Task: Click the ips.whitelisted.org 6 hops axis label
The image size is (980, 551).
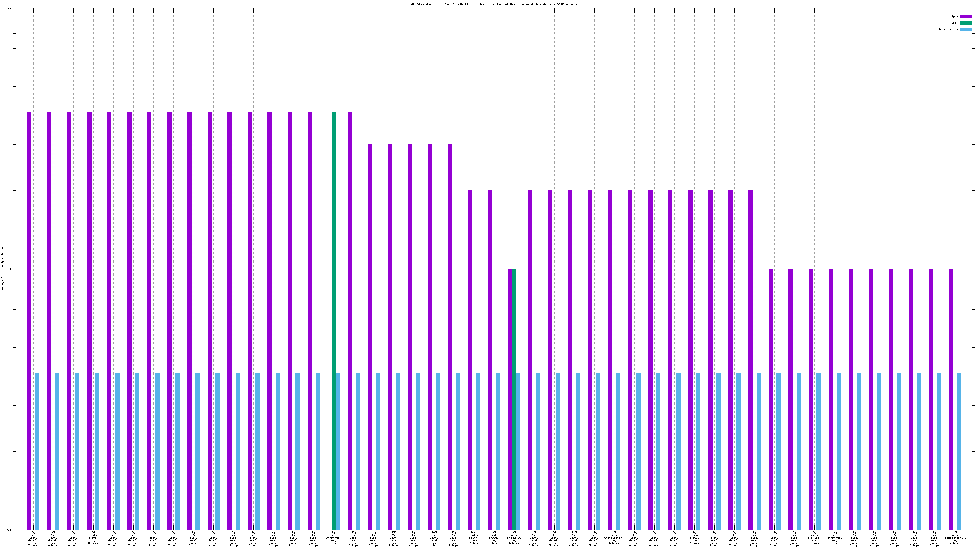Action: click(x=614, y=538)
